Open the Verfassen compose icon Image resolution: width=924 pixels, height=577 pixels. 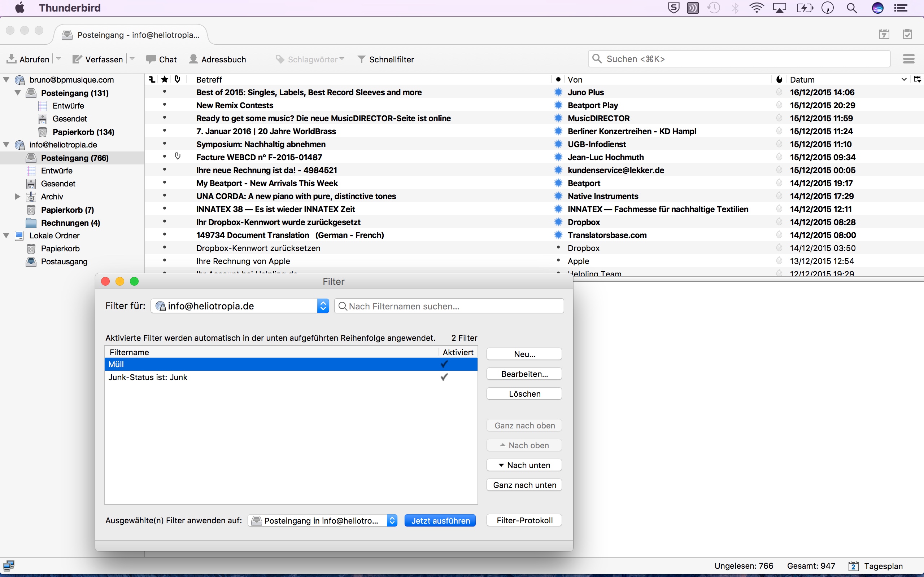(77, 59)
